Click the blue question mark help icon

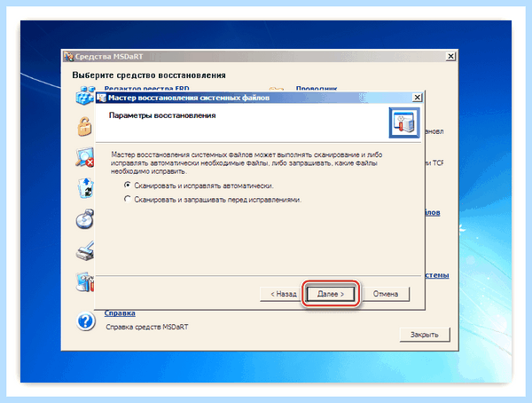[85, 321]
